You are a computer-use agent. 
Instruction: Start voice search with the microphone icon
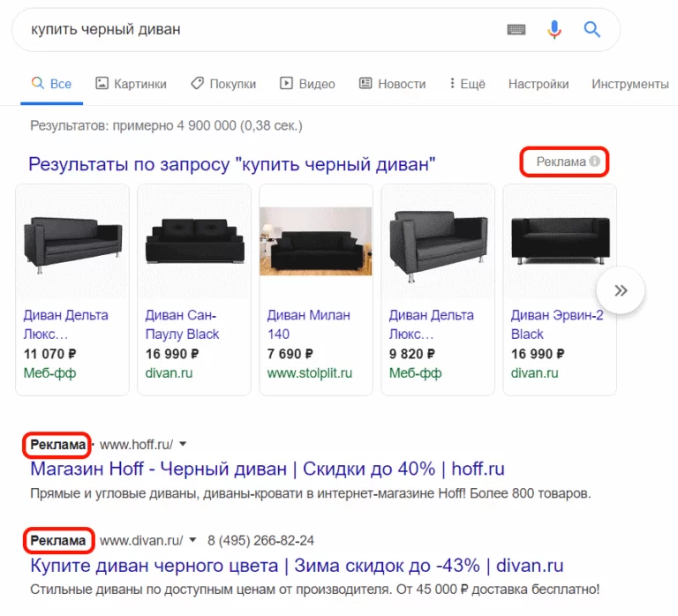tap(554, 29)
